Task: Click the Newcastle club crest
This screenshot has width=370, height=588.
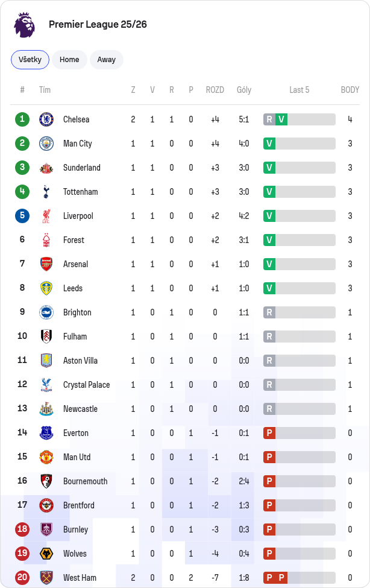Action: pyautogui.click(x=46, y=409)
